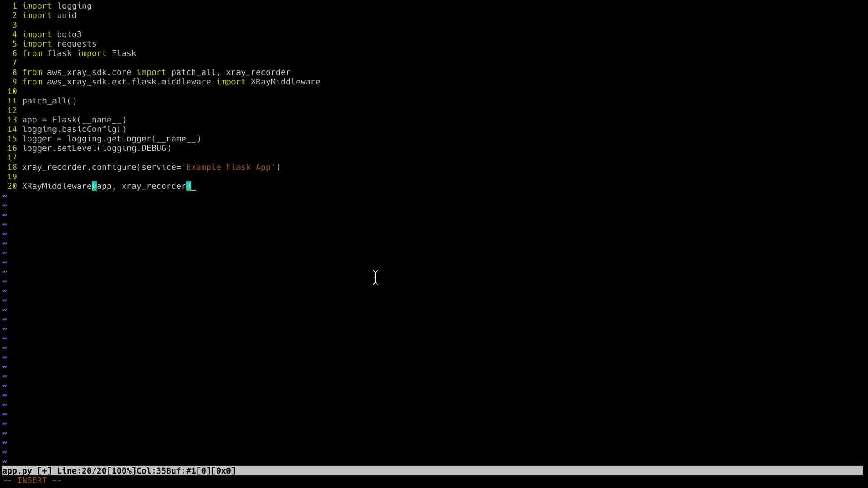Click logging.basicConfig() on line 14
868x488 pixels.
coord(74,129)
